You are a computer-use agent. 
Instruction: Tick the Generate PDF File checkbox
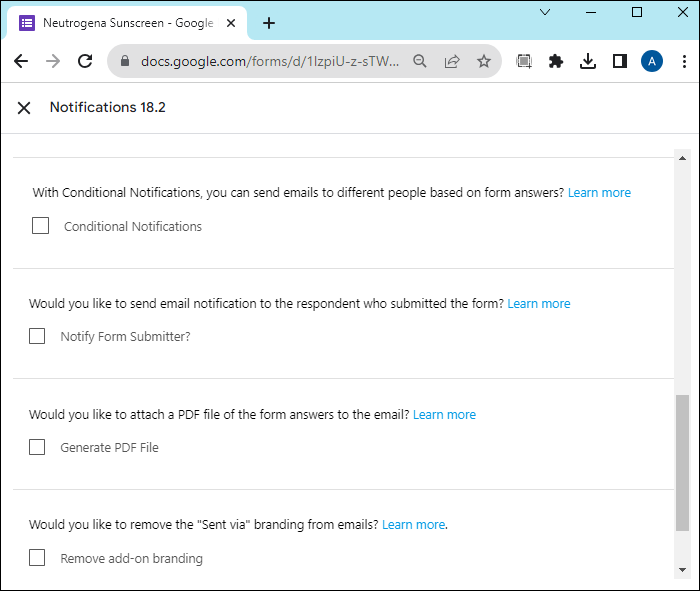coord(37,447)
